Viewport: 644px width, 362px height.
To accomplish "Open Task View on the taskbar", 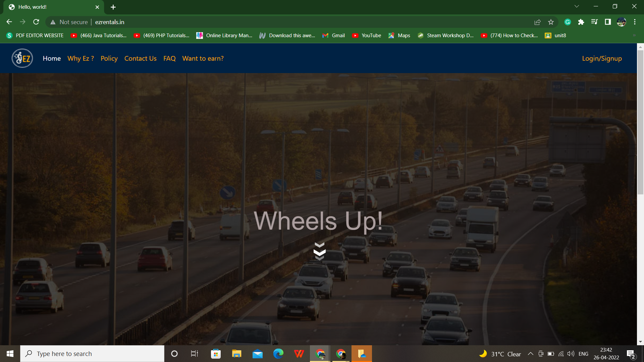I will pos(195,354).
